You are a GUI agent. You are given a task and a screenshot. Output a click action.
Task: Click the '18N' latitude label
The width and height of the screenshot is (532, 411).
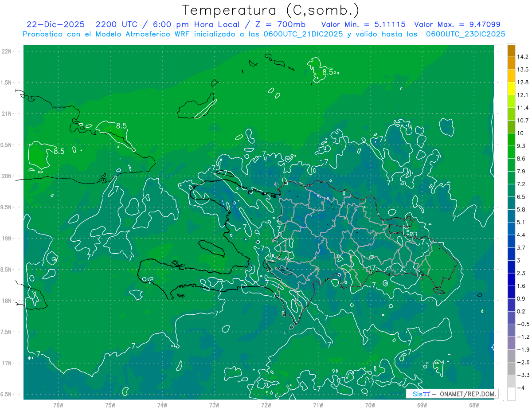click(8, 301)
